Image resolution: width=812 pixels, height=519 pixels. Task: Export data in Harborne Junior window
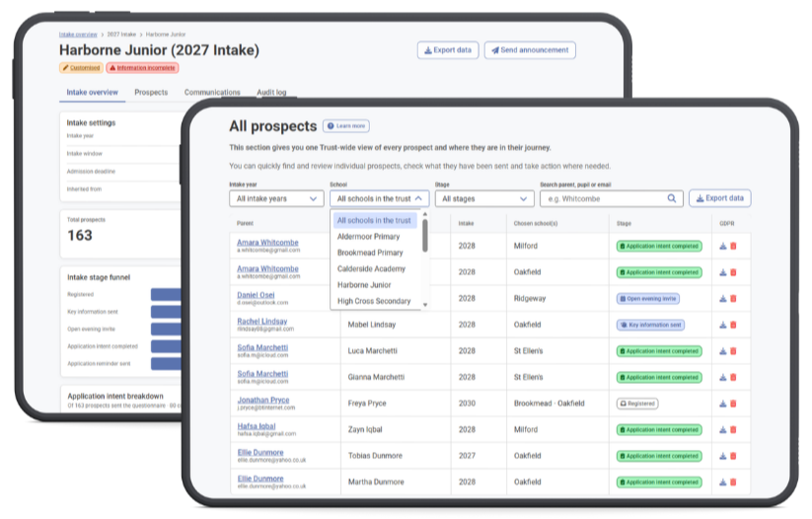pos(448,50)
